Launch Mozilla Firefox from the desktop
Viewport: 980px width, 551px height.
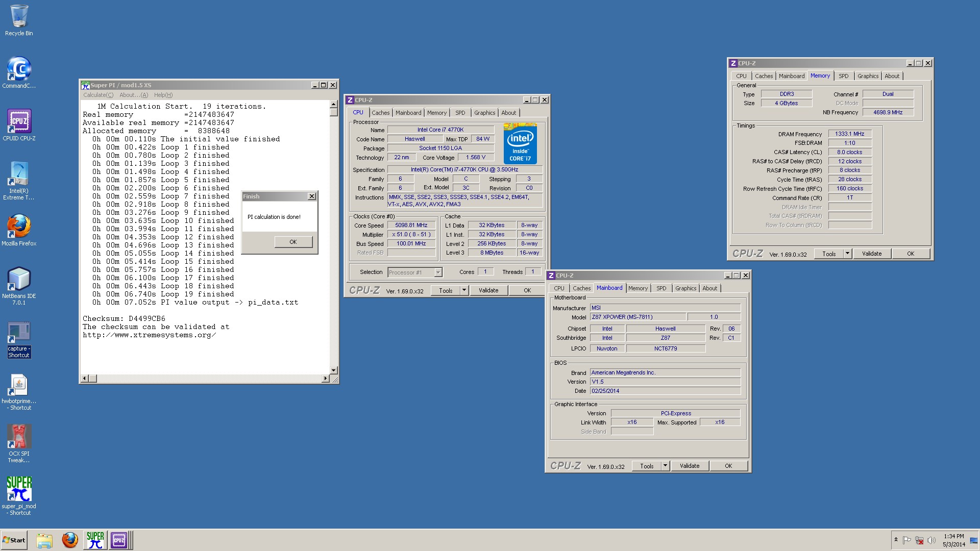pyautogui.click(x=19, y=230)
